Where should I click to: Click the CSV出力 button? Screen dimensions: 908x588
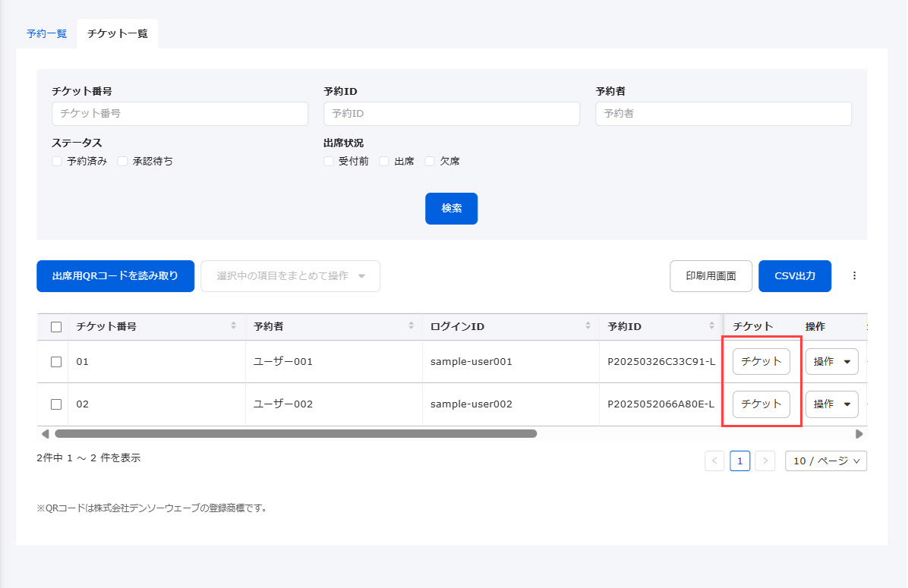[x=794, y=276]
